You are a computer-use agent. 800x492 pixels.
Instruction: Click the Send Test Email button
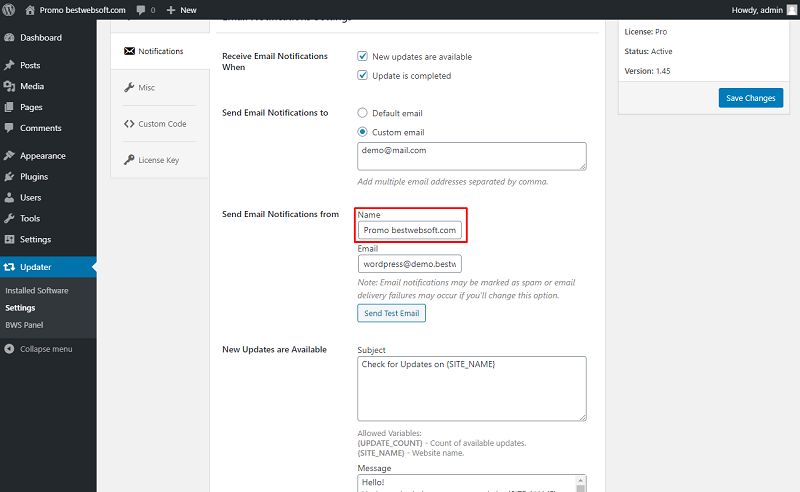pos(391,313)
